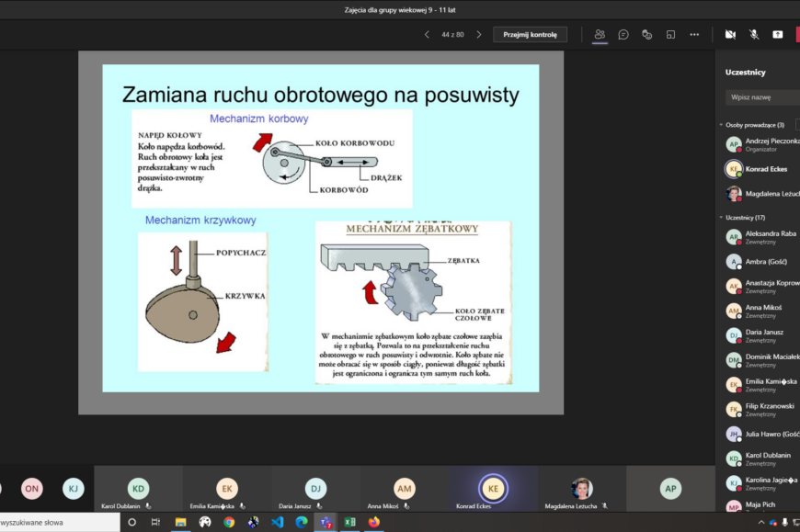This screenshot has width=800, height=532.
Task: Select Dominik Maciałek in participant list
Action: (x=762, y=360)
